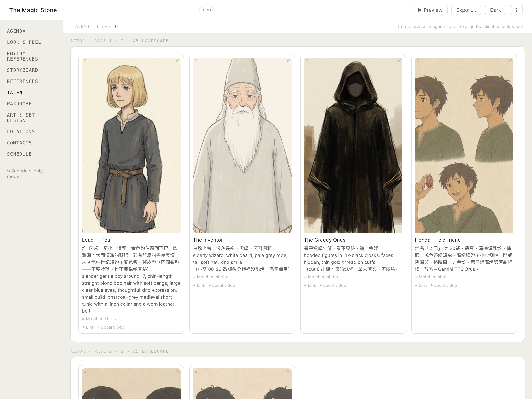Click the Actor page 1 / 2 label
Image resolution: width=532 pixels, height=399 pixels.
(119, 41)
